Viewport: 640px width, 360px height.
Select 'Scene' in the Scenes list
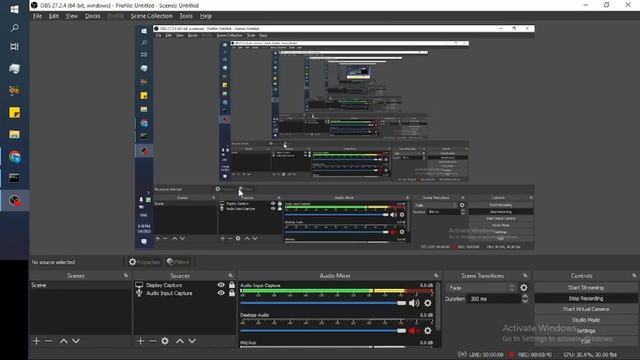(x=80, y=285)
